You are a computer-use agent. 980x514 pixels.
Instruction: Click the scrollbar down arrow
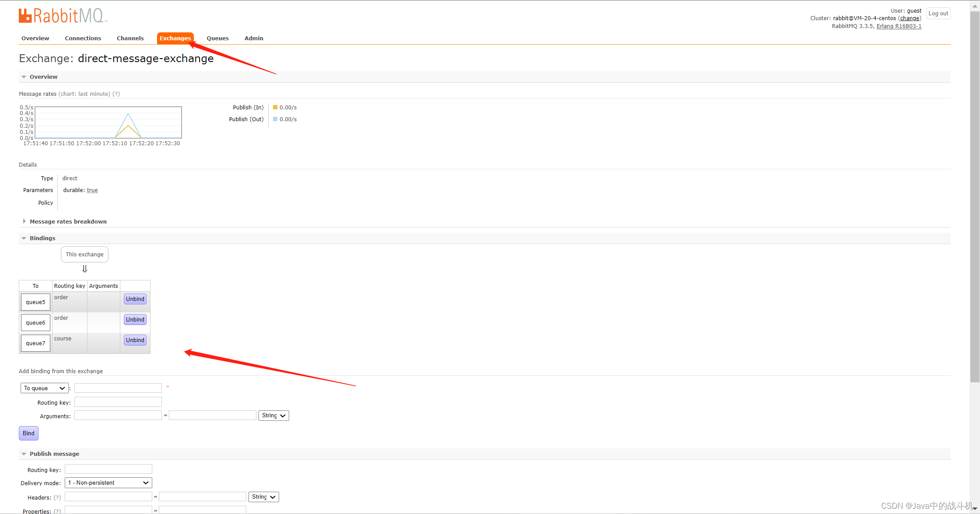[x=975, y=509]
